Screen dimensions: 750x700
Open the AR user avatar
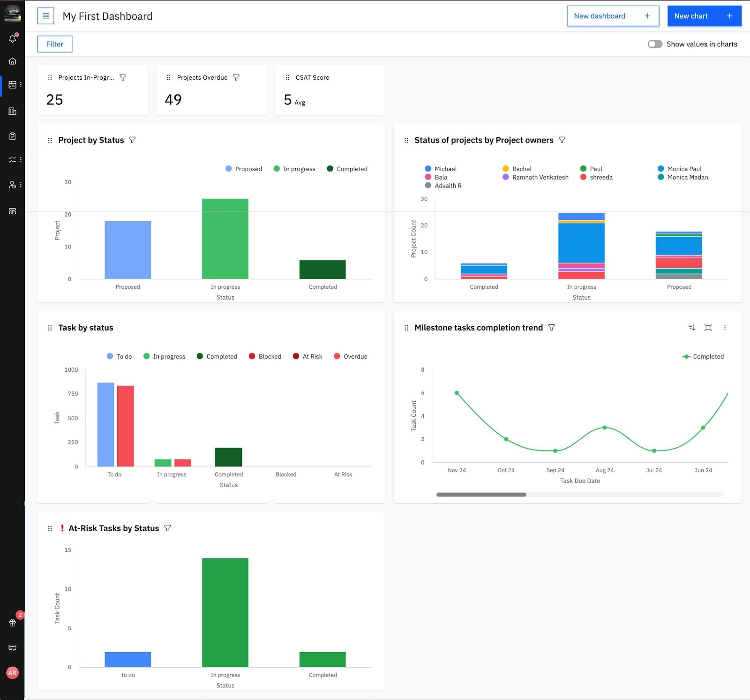pyautogui.click(x=13, y=673)
